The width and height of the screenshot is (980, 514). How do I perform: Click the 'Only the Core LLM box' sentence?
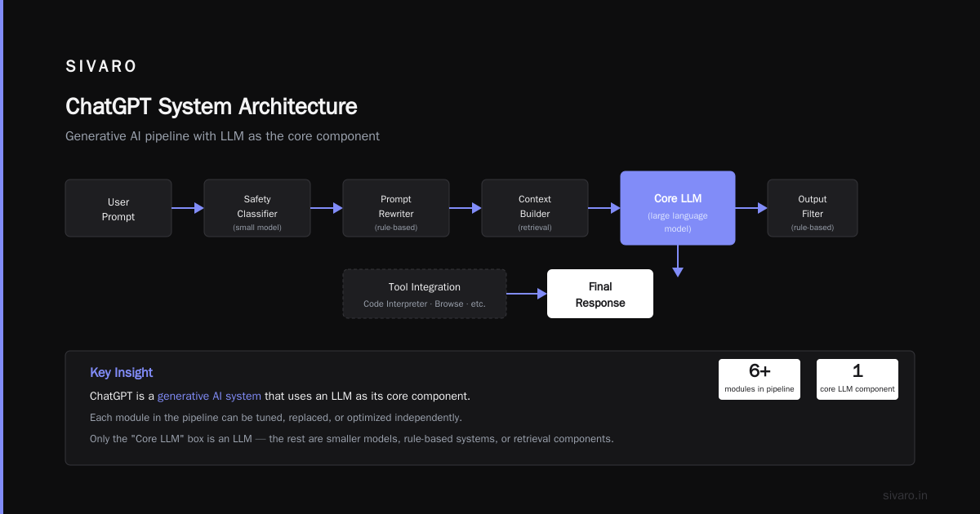click(352, 439)
